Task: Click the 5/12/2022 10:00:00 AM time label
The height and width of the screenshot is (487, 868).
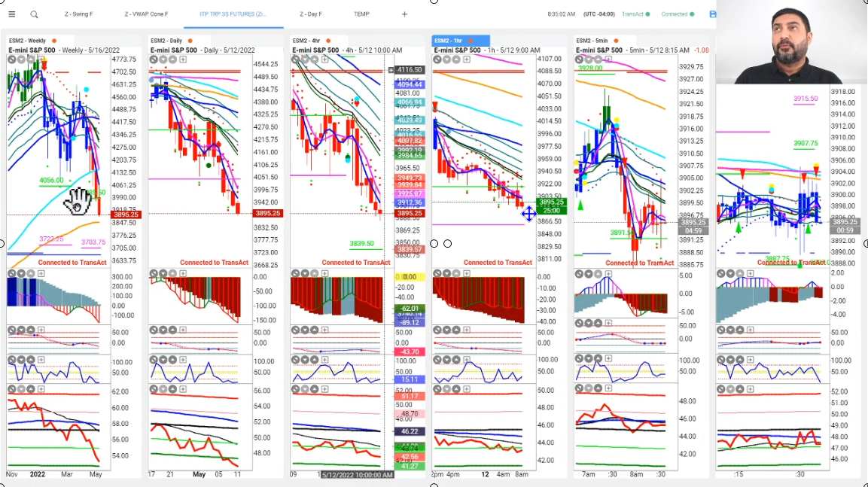Action: click(x=357, y=475)
